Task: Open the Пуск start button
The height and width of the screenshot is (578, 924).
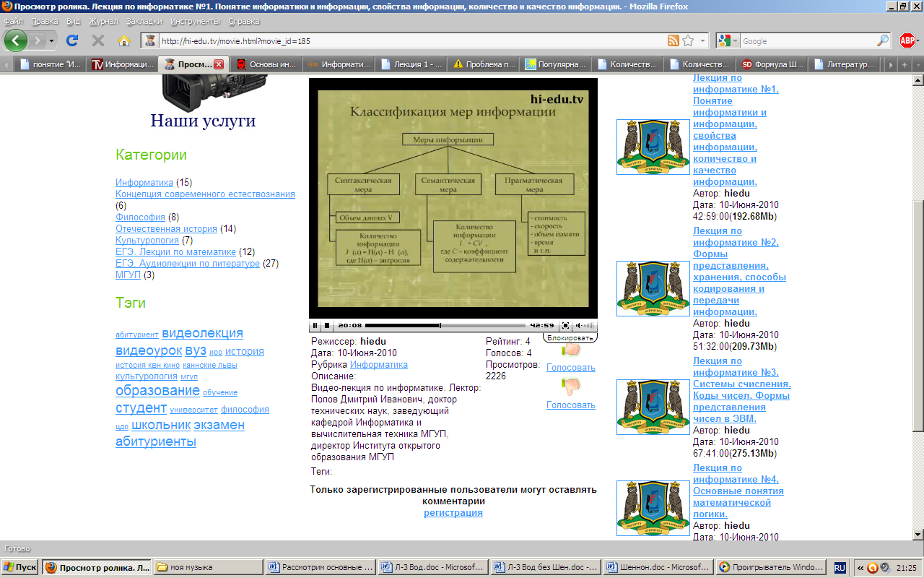Action: coord(20,567)
